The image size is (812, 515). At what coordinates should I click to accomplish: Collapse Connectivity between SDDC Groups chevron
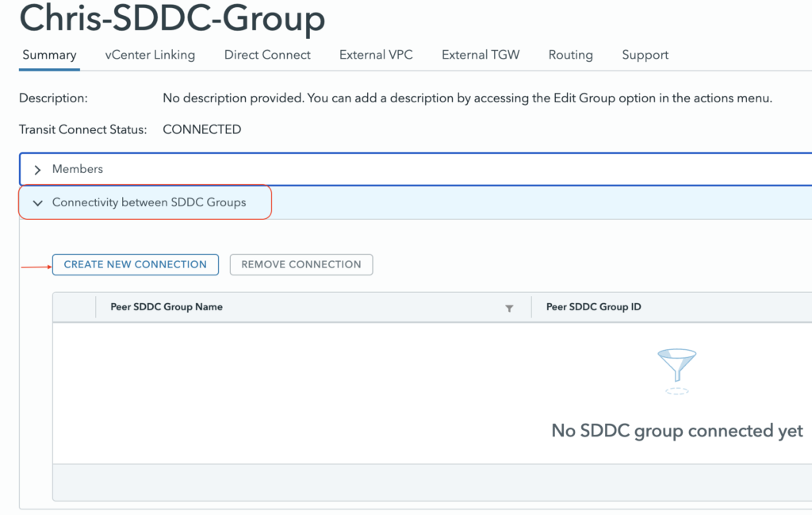[x=37, y=203]
